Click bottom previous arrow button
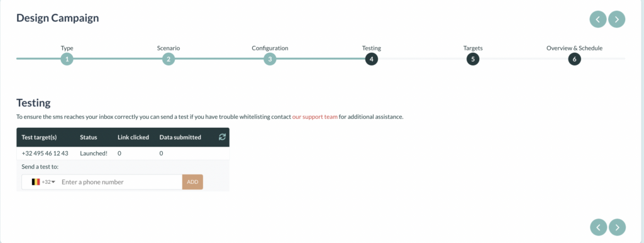644x243 pixels. (599, 227)
